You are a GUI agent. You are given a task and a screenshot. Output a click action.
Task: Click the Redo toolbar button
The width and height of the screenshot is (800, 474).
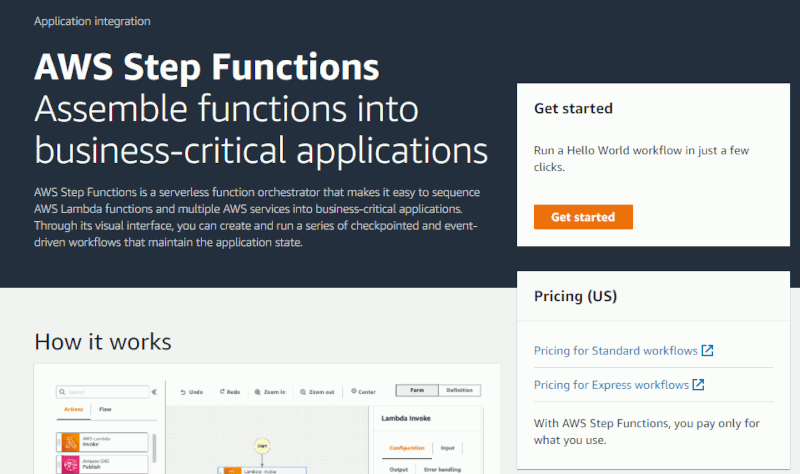[x=230, y=392]
